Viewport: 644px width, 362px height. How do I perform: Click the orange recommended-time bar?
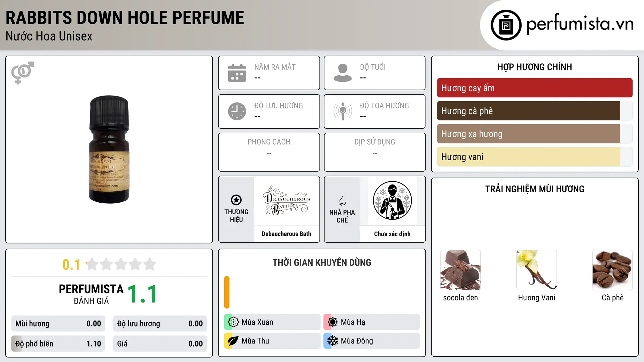point(227,292)
